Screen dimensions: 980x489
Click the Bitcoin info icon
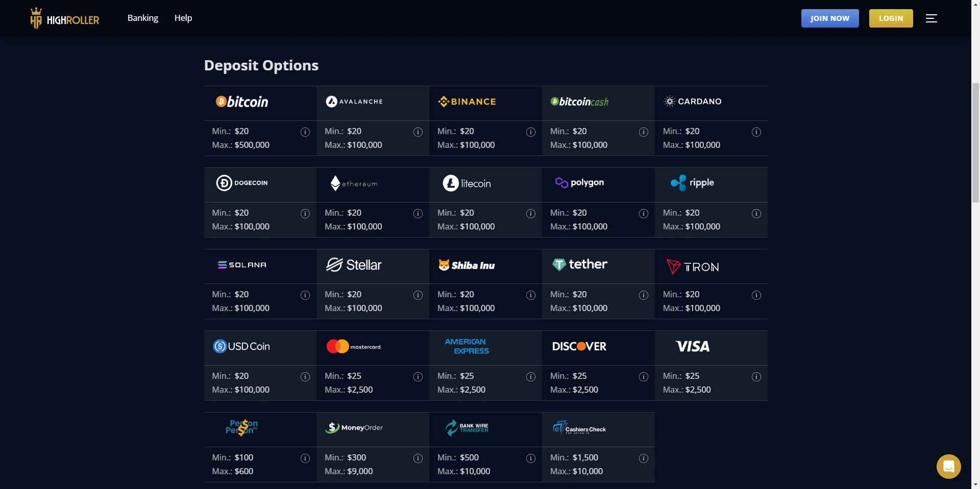(x=305, y=132)
